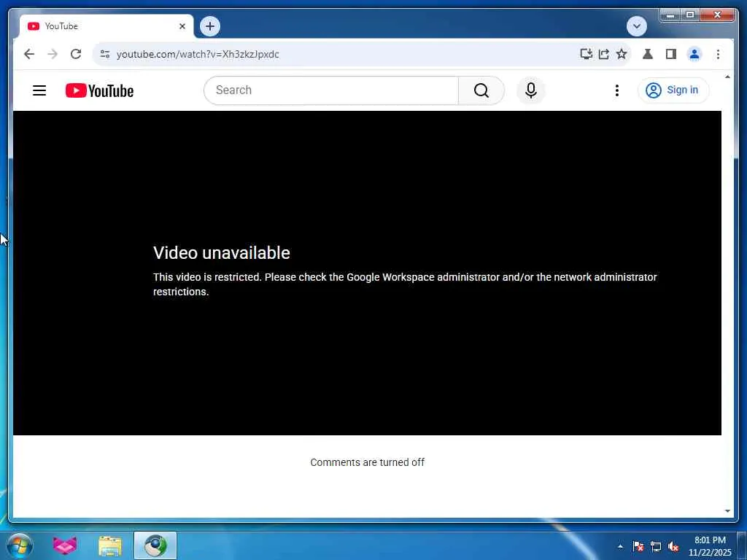
Task: Open Action Center flag icon
Action: click(638, 546)
